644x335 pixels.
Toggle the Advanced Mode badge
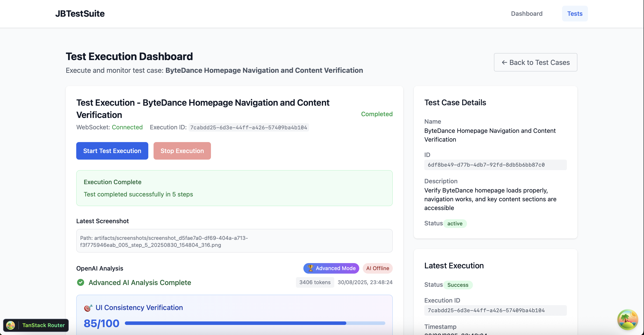pos(331,268)
